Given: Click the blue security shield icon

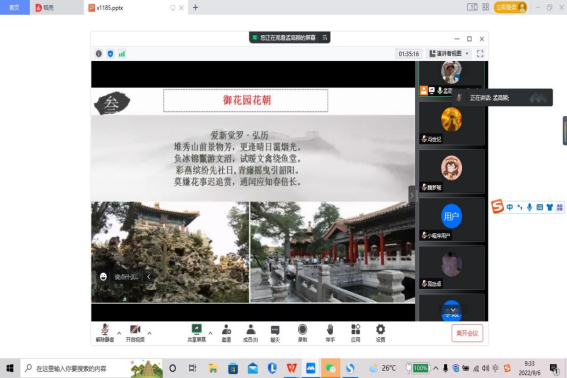Looking at the screenshot, I should 110,54.
